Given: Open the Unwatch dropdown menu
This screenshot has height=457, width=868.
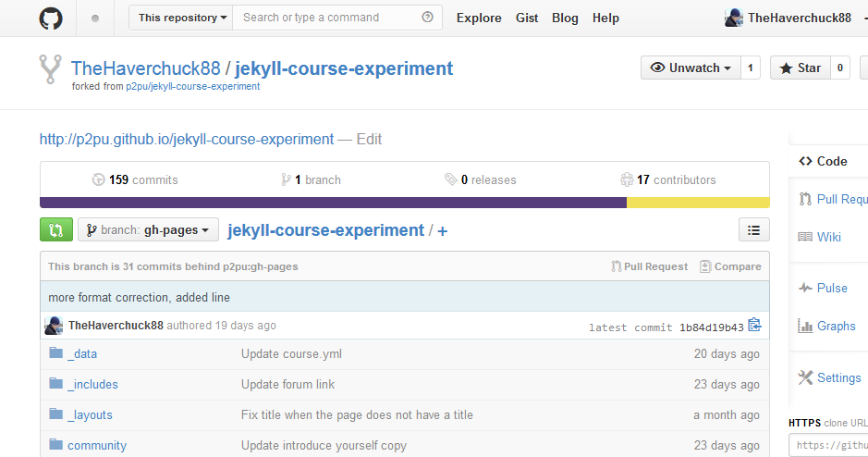Looking at the screenshot, I should pyautogui.click(x=691, y=68).
